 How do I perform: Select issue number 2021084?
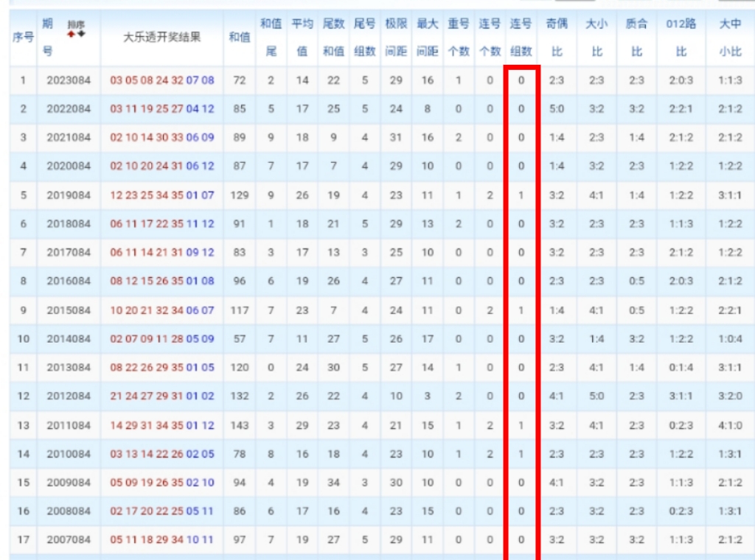pyautogui.click(x=69, y=138)
